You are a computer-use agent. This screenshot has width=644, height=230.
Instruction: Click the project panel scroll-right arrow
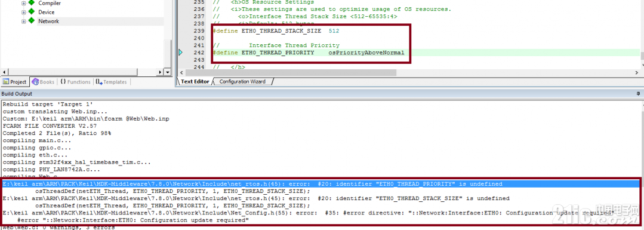(160, 72)
